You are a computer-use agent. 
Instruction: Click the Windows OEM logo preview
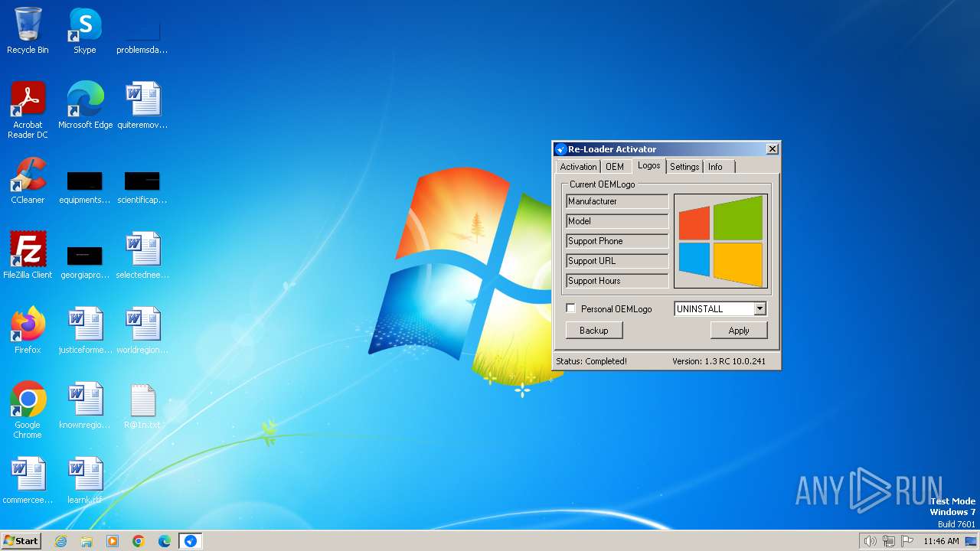coord(720,241)
